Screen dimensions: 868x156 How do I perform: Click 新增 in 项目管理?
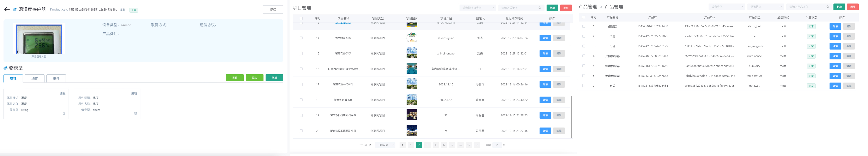552,8
